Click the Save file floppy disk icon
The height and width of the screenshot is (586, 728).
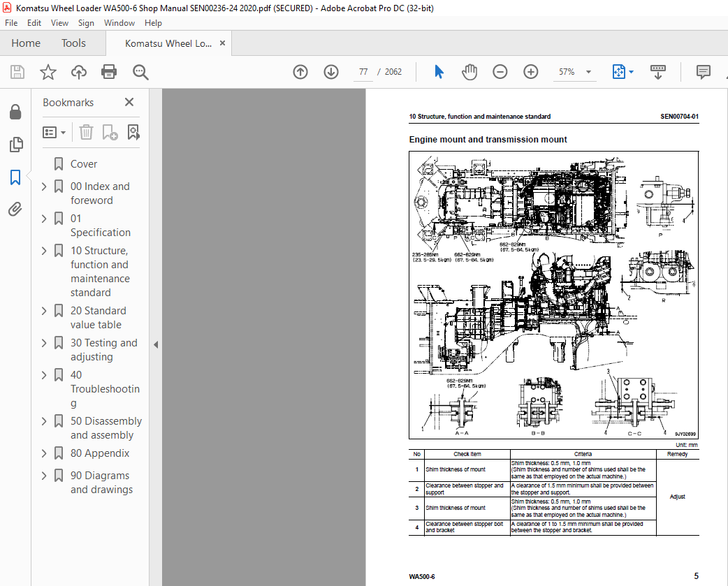pos(17,72)
